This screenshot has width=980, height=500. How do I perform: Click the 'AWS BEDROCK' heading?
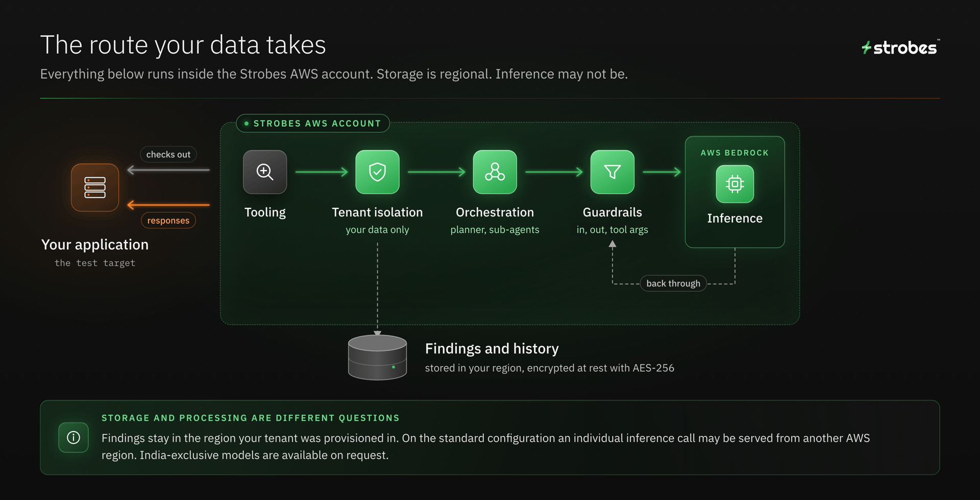click(734, 153)
